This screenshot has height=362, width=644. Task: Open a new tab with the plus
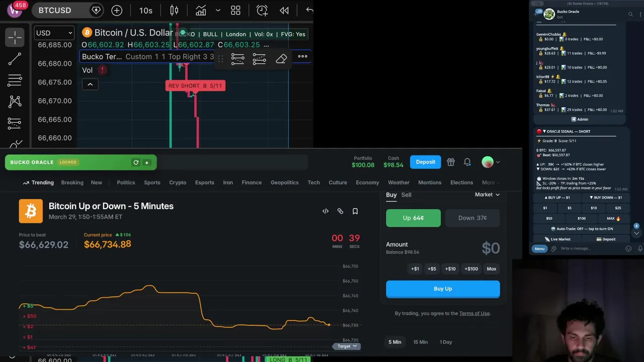pyautogui.click(x=147, y=162)
